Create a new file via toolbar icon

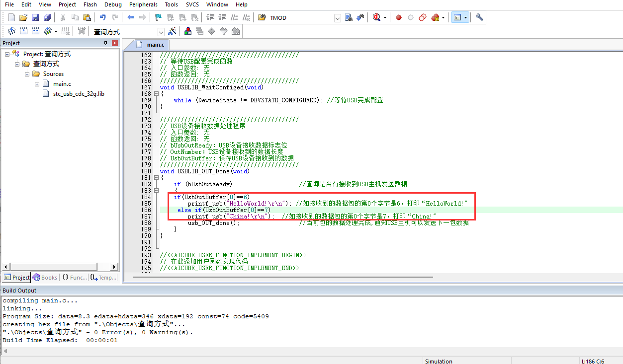11,17
